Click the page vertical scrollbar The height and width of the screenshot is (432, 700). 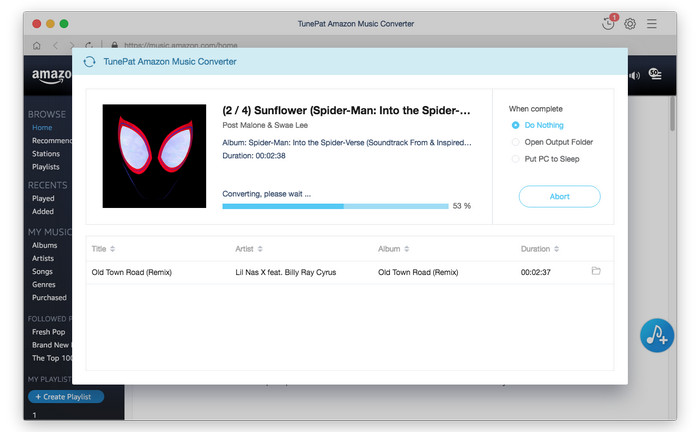click(x=672, y=114)
